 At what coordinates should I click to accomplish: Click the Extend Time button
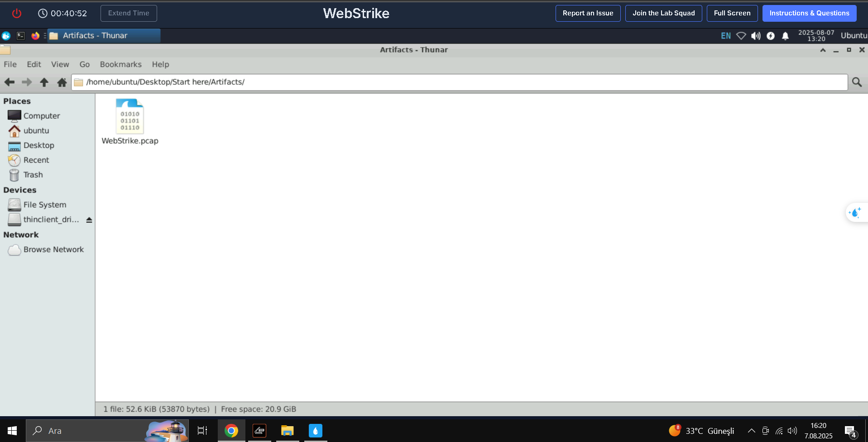tap(129, 13)
